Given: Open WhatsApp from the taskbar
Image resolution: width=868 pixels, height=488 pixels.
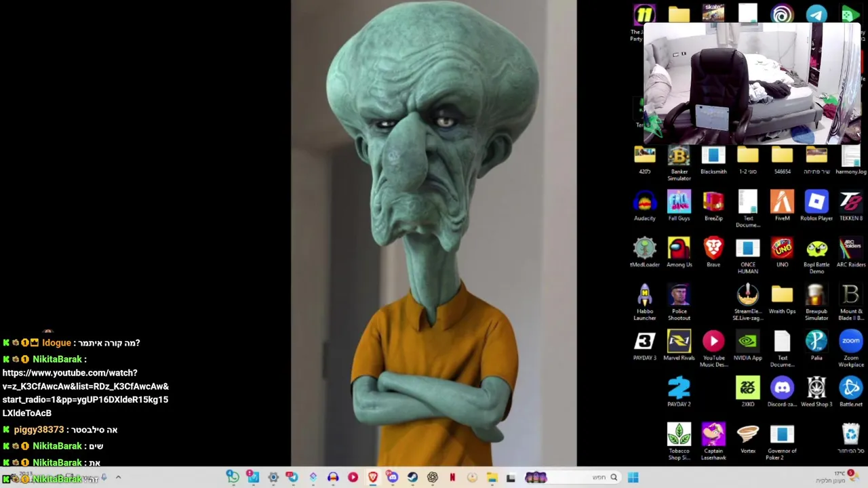Looking at the screenshot, I should click(233, 477).
